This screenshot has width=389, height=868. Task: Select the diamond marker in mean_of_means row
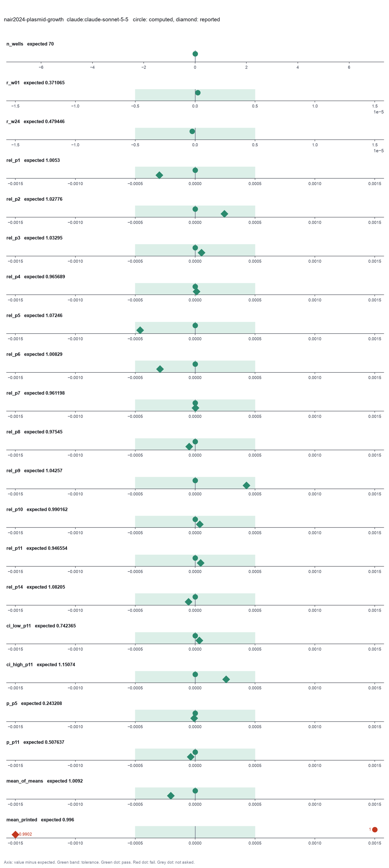click(x=171, y=796)
